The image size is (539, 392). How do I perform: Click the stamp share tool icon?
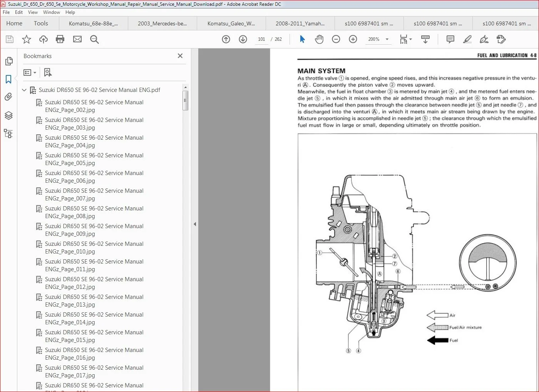click(x=501, y=39)
